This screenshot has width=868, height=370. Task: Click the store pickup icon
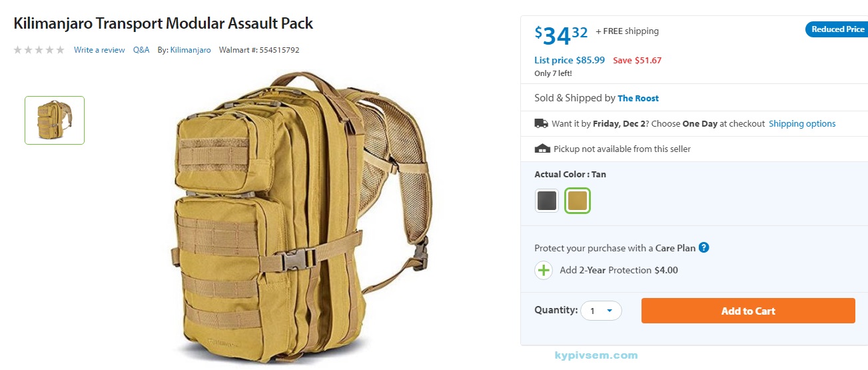(542, 149)
